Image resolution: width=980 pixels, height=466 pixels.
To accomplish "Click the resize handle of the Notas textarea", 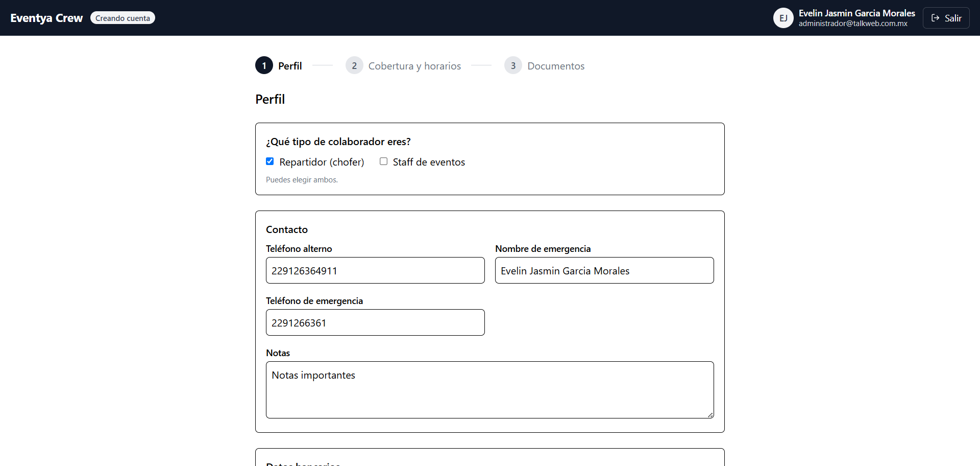I will (x=710, y=414).
